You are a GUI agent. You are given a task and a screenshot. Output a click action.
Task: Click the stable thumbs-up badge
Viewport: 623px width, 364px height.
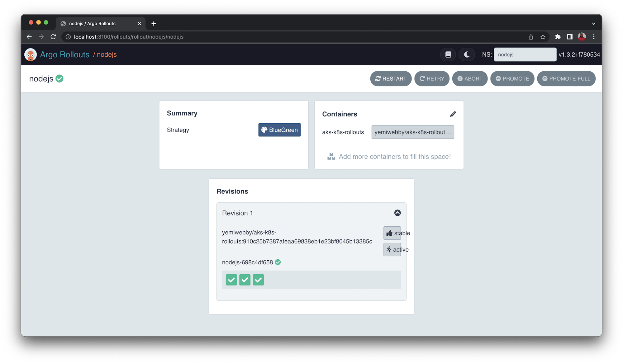(392, 233)
